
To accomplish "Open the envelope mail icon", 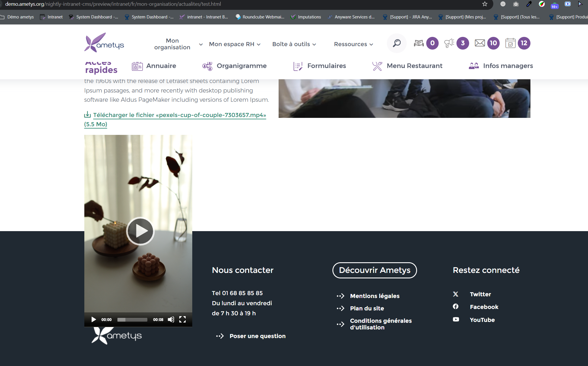I will pos(479,43).
